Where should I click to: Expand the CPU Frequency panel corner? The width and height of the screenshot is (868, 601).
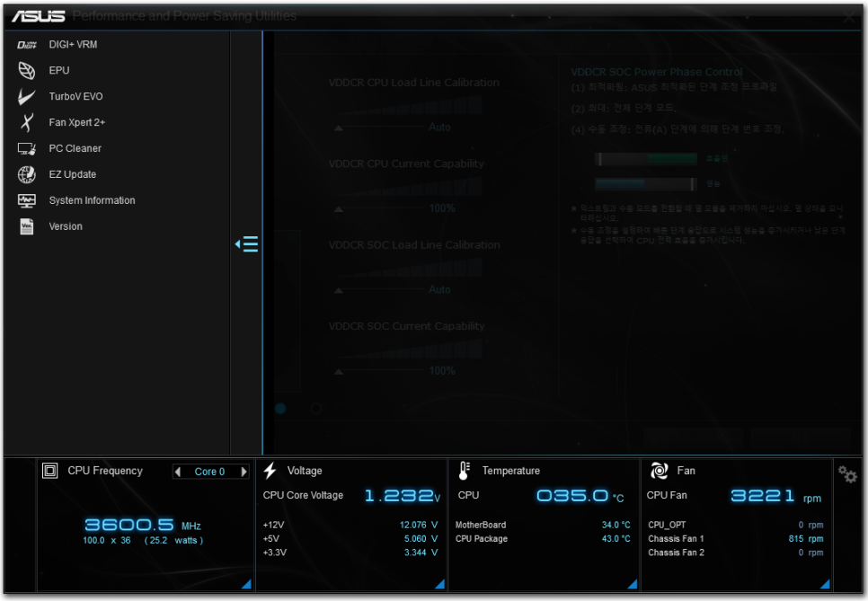pos(247,584)
